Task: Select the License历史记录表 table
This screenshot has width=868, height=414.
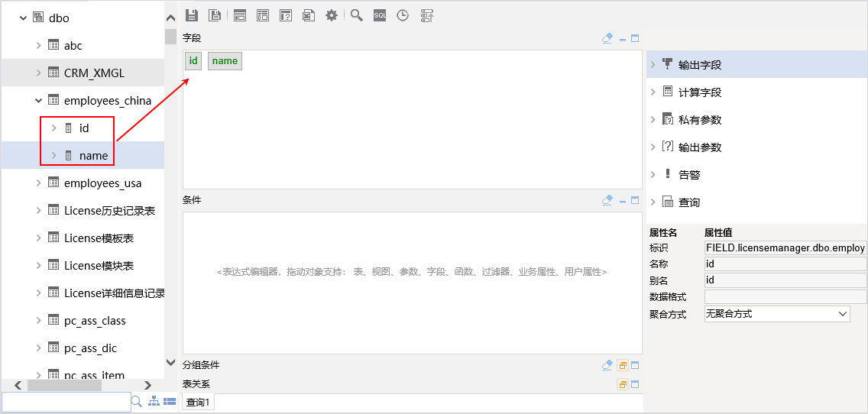Action: point(109,211)
